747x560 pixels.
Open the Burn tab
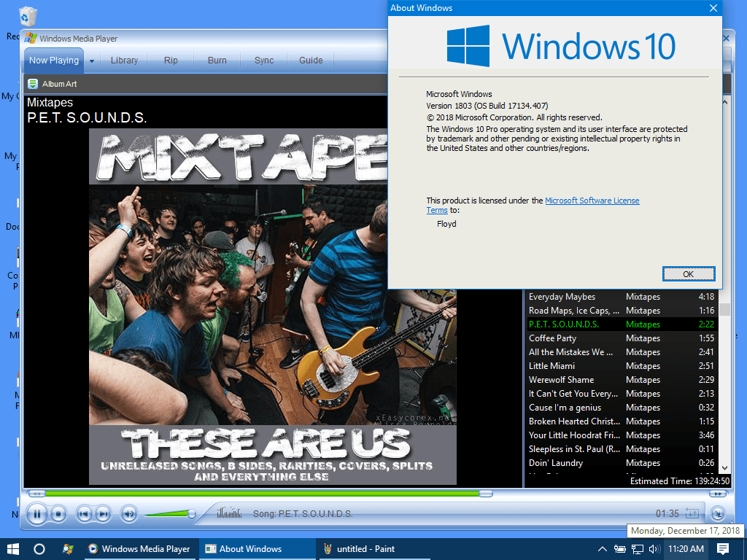click(217, 60)
